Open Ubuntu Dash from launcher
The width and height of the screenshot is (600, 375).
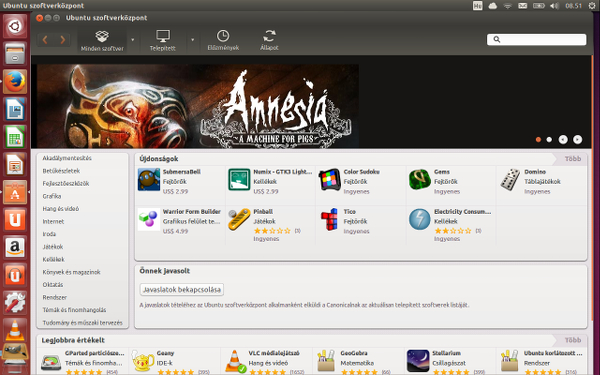coord(15,26)
